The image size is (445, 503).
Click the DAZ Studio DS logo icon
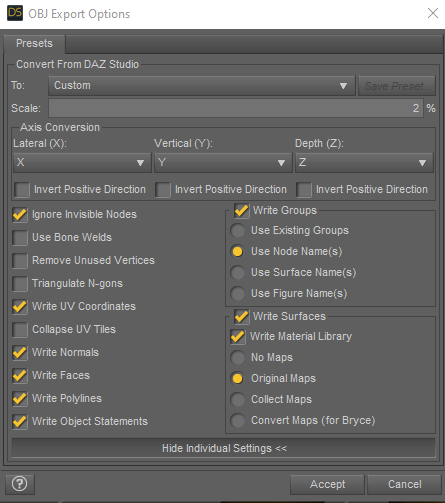point(15,13)
